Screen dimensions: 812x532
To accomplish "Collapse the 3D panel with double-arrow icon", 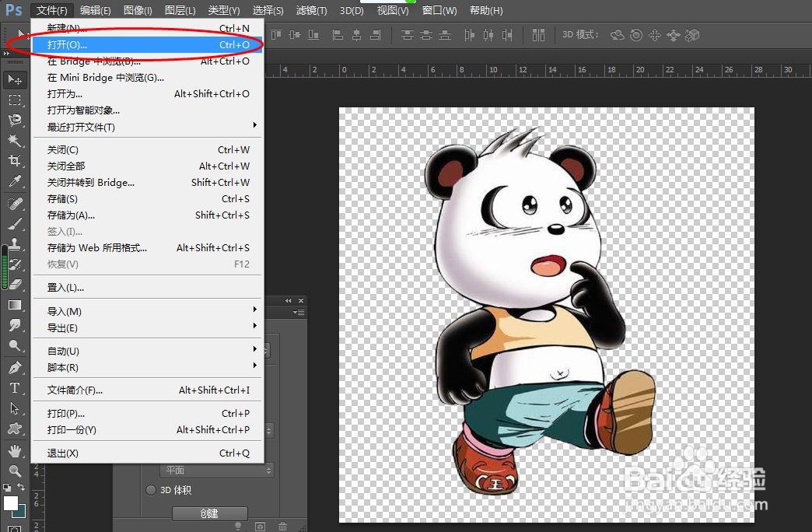I will click(x=289, y=300).
